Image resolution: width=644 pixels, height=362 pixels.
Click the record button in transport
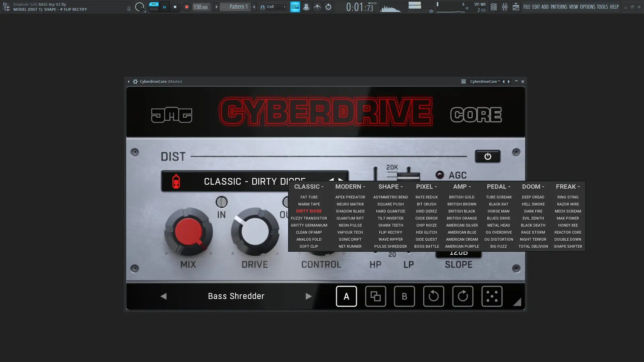point(186,7)
